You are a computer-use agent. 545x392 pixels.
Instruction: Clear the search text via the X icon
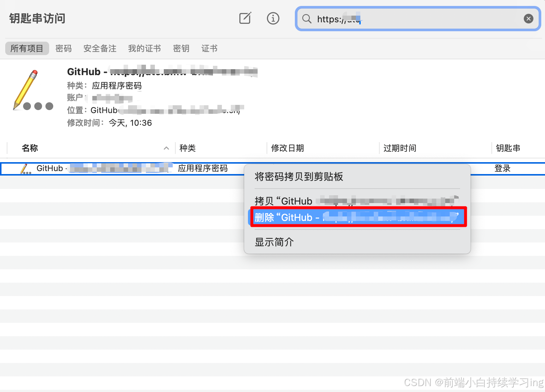(x=528, y=18)
